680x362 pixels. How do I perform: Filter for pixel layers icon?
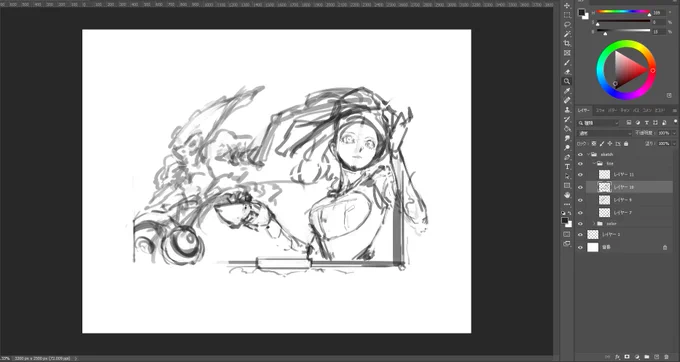coord(628,123)
